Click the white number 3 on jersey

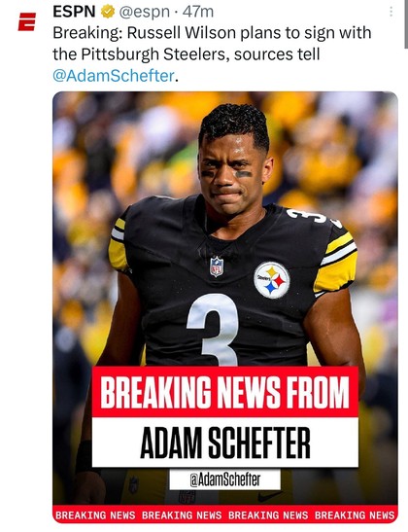point(213,330)
